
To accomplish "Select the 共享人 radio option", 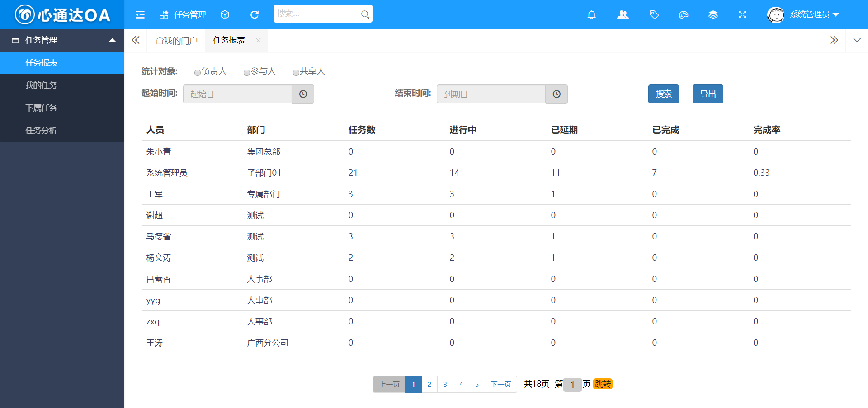I will coord(296,72).
